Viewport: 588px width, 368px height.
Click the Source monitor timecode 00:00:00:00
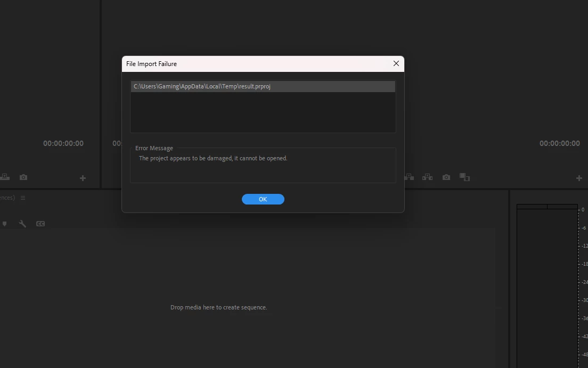point(63,143)
